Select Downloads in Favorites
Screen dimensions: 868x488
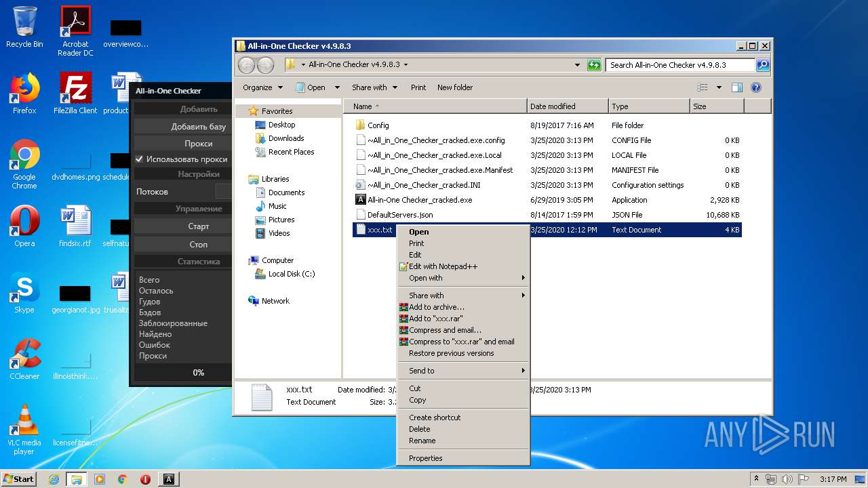(x=286, y=138)
